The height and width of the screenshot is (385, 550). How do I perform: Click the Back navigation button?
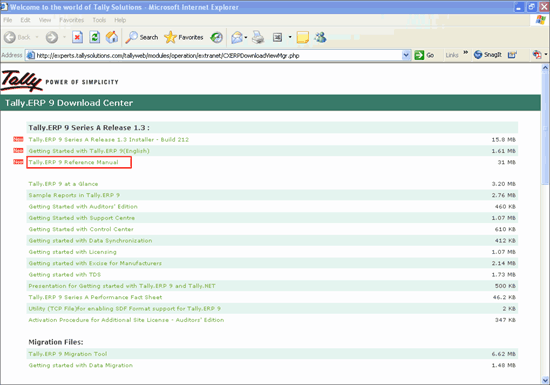18,37
